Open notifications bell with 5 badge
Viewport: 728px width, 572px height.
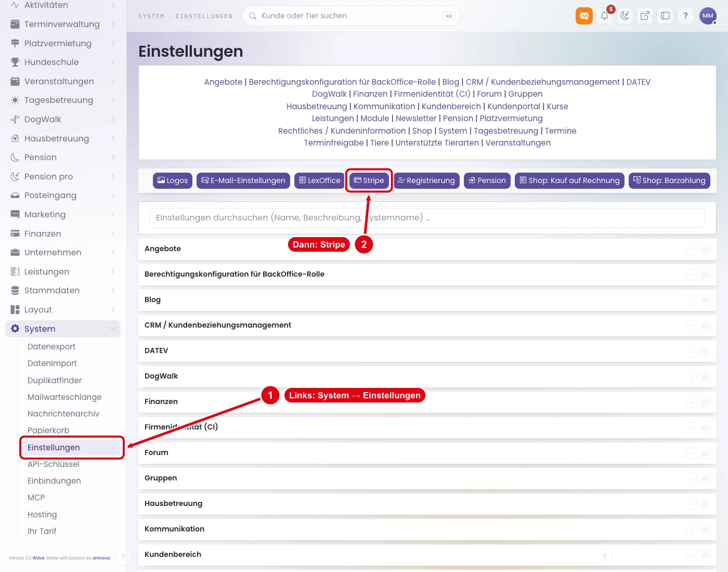tap(604, 16)
